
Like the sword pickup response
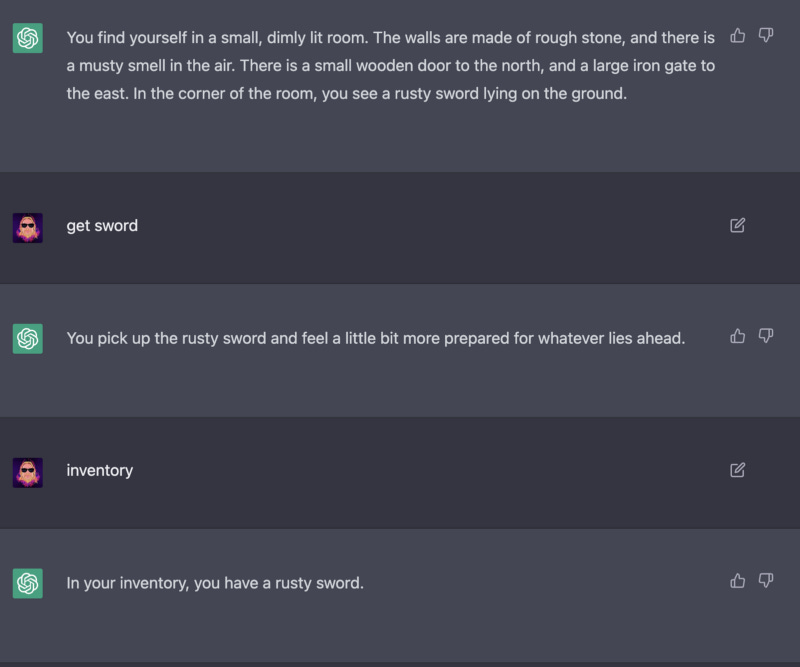(737, 336)
